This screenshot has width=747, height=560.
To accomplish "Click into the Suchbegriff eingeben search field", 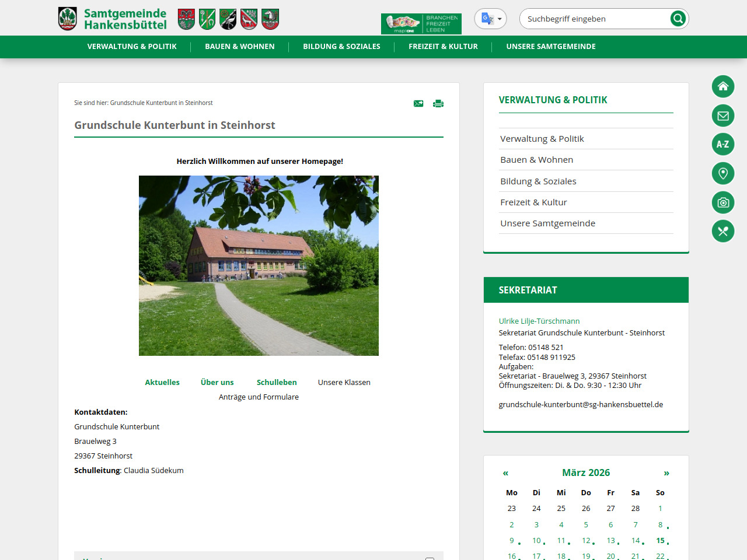I will (x=595, y=19).
